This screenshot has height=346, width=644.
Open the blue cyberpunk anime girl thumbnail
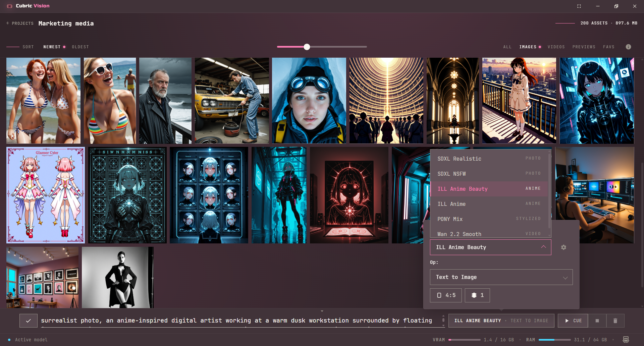tap(597, 101)
